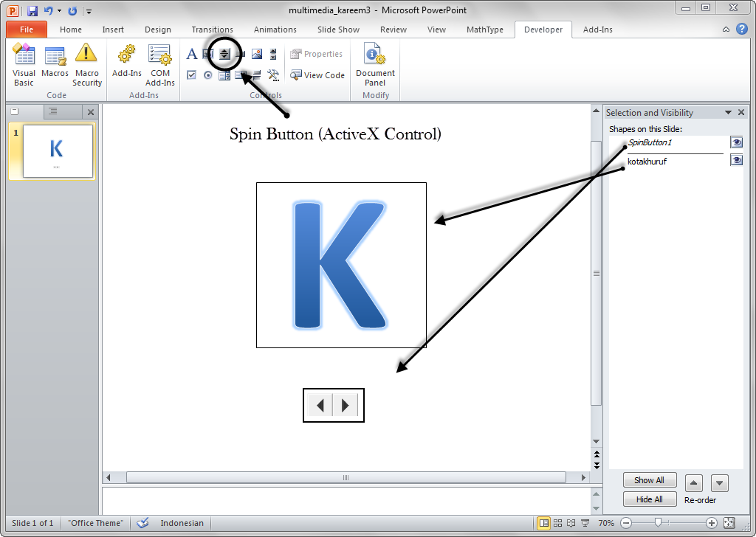
Task: Select the Check Box ActiveX control
Action: tap(192, 75)
